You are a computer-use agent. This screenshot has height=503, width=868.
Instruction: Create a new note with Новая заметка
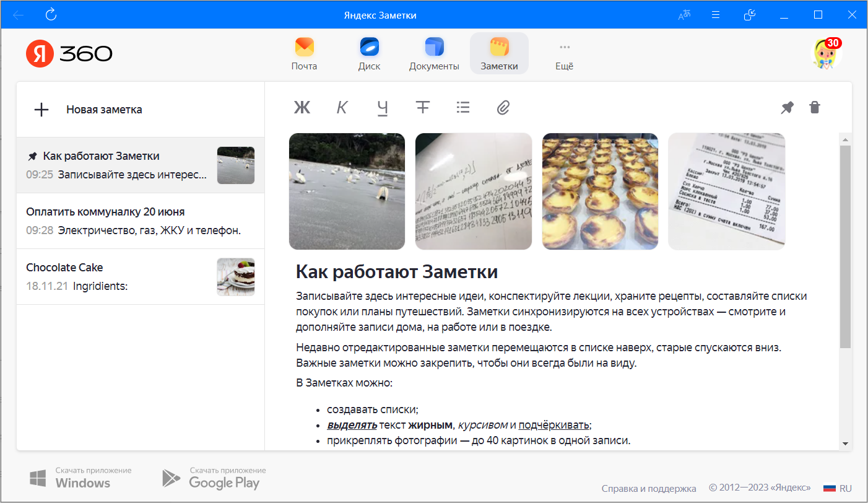pos(88,110)
